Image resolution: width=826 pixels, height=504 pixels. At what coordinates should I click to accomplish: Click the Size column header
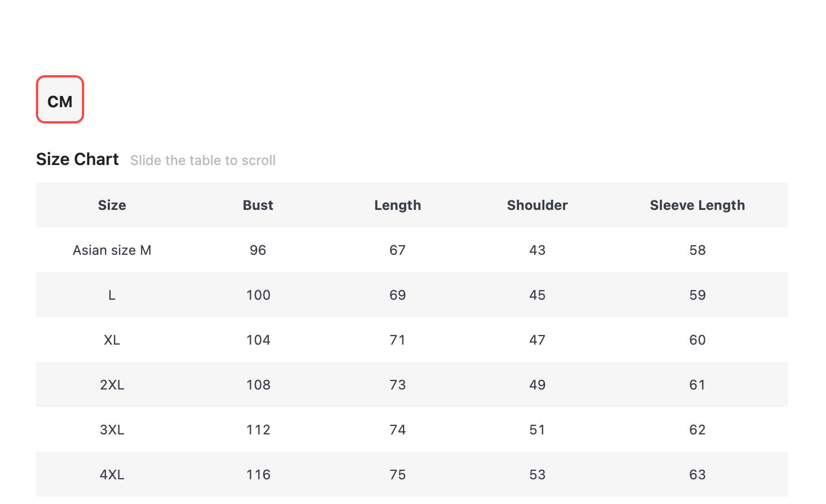click(112, 205)
